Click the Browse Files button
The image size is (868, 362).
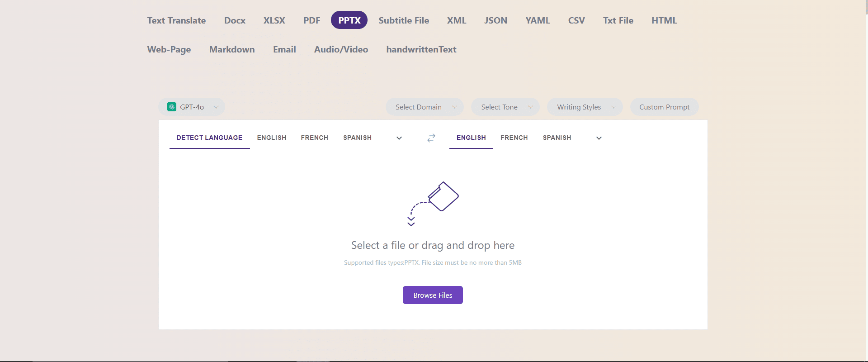click(433, 295)
